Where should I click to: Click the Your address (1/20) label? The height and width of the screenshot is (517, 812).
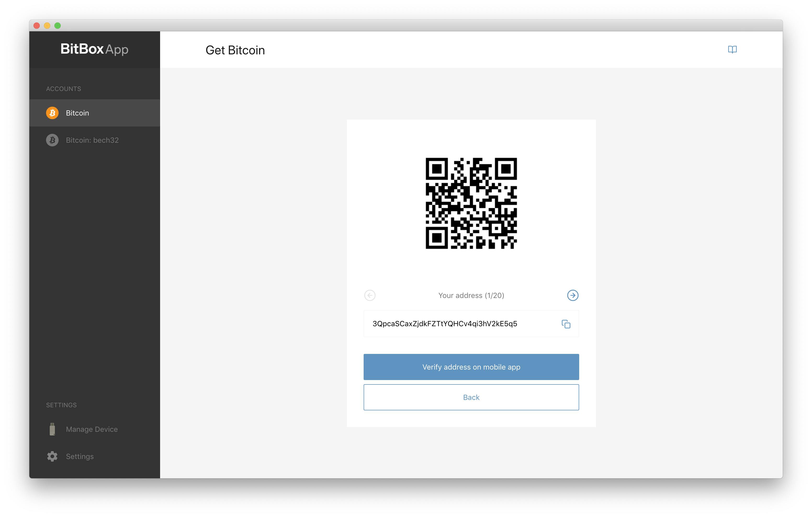point(471,295)
